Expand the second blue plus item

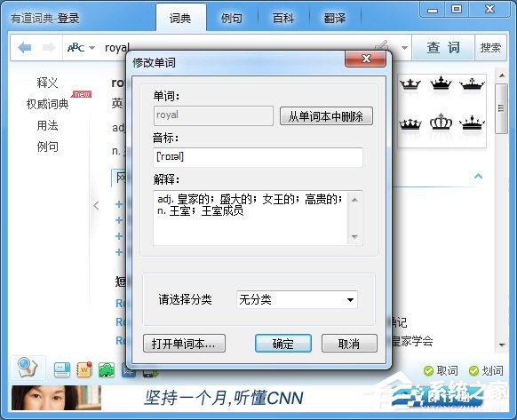[119, 220]
